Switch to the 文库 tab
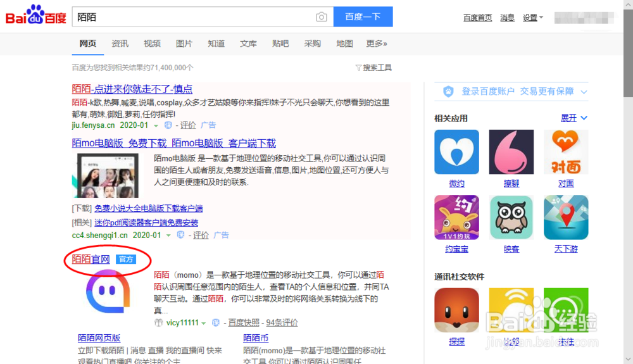Image resolution: width=633 pixels, height=364 pixels. (248, 44)
